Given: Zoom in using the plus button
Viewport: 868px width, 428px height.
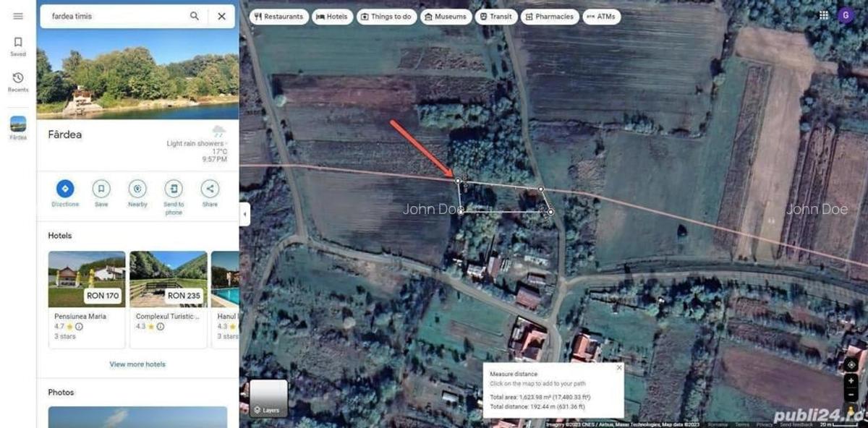Looking at the screenshot, I should (851, 380).
